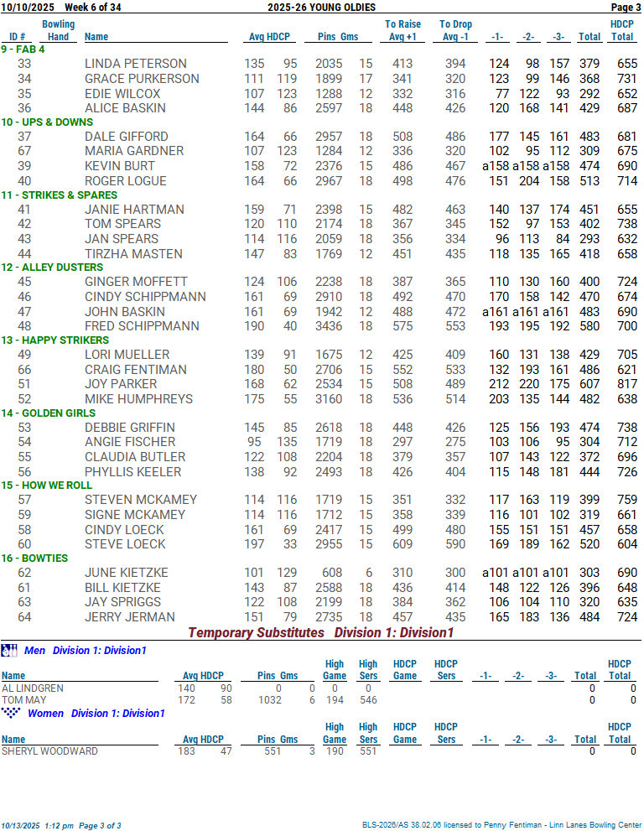Click the 'Women Division 1: Division1' heading
This screenshot has width=644, height=831.
point(96,714)
